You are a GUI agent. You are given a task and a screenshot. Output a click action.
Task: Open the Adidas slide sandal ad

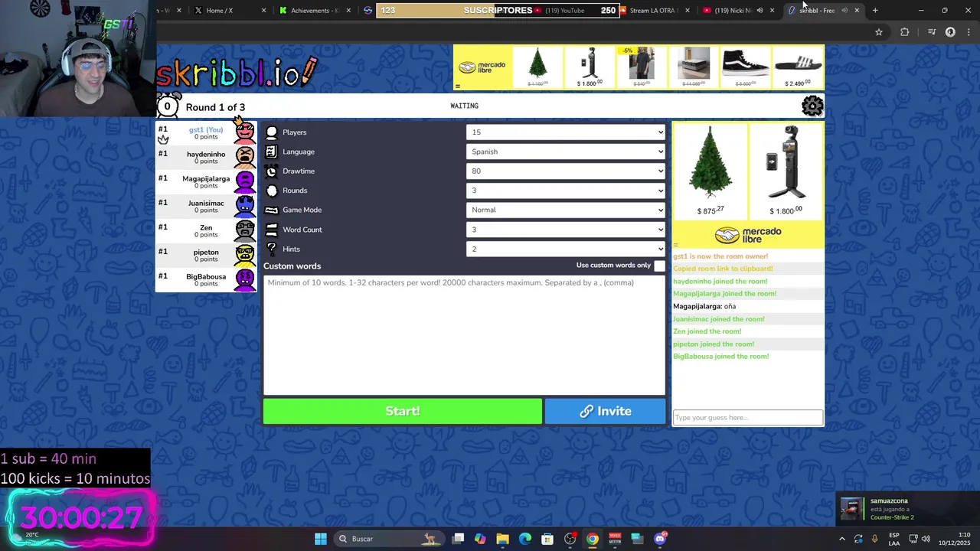click(798, 67)
